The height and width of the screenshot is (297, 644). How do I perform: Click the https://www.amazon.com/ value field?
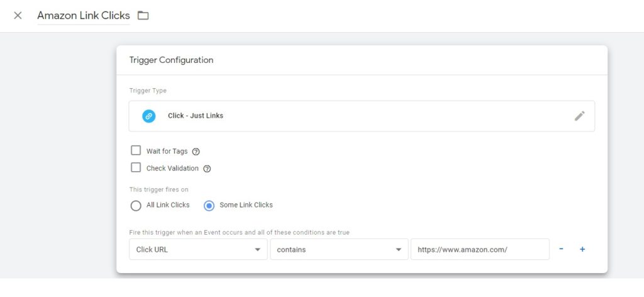pyautogui.click(x=479, y=250)
